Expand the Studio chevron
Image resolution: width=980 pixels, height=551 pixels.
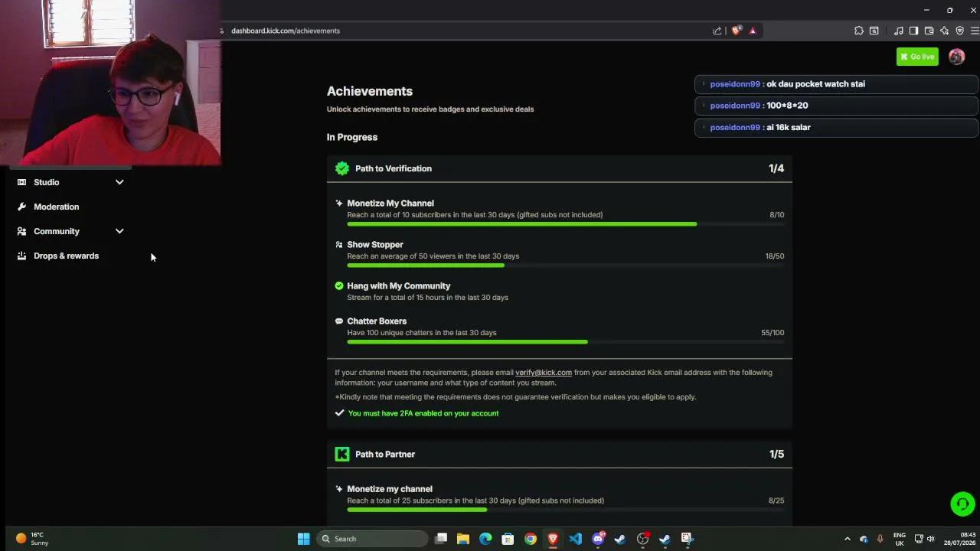coord(119,182)
